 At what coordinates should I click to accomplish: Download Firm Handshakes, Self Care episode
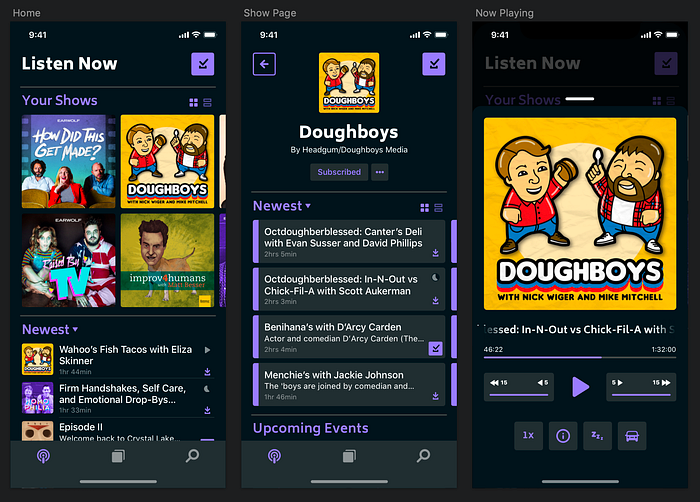pyautogui.click(x=208, y=410)
